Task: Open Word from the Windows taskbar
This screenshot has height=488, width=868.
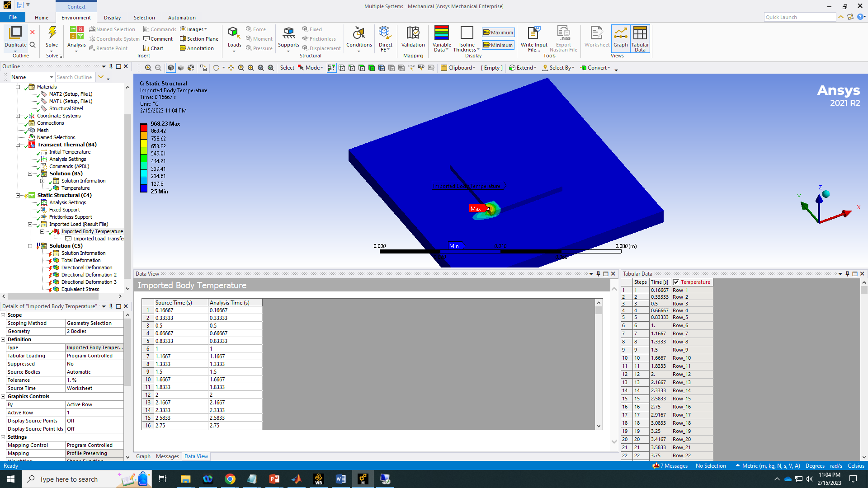Action: [341, 479]
